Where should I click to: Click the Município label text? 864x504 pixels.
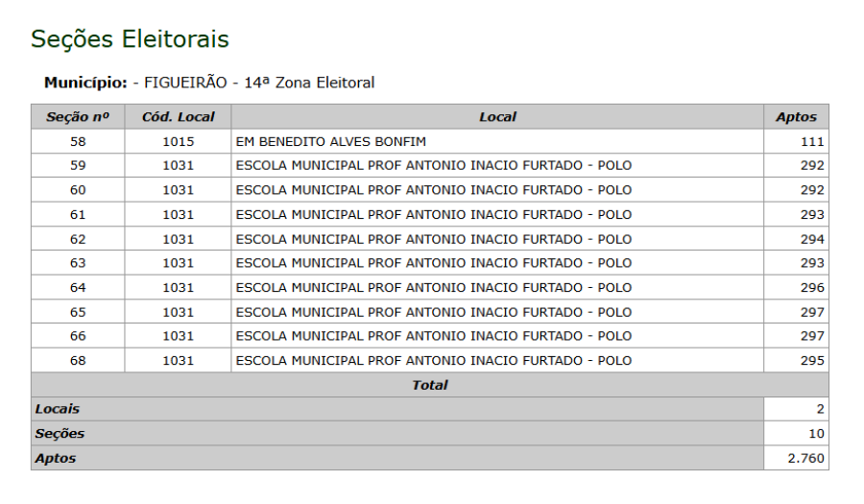(85, 83)
